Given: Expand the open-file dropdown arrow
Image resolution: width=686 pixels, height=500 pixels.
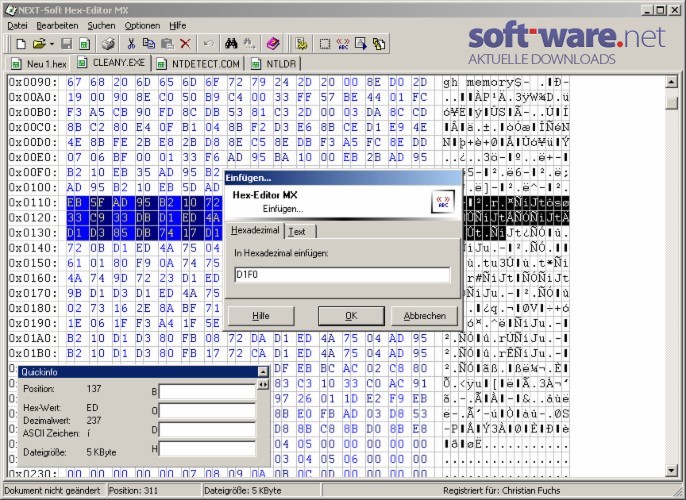Looking at the screenshot, I should pyautogui.click(x=52, y=44).
